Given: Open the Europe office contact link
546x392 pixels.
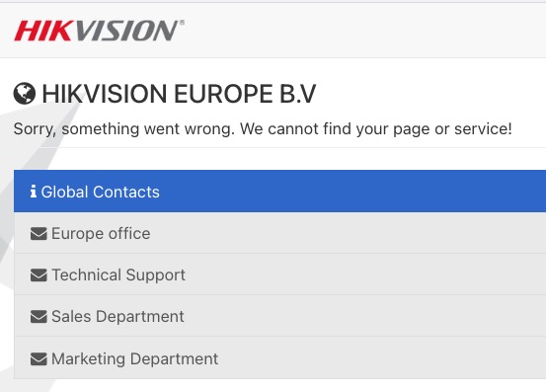Looking at the screenshot, I should pos(101,234).
